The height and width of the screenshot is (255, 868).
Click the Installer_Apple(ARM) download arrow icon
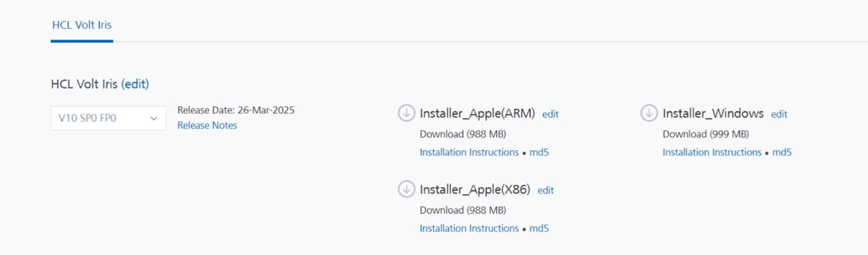406,113
